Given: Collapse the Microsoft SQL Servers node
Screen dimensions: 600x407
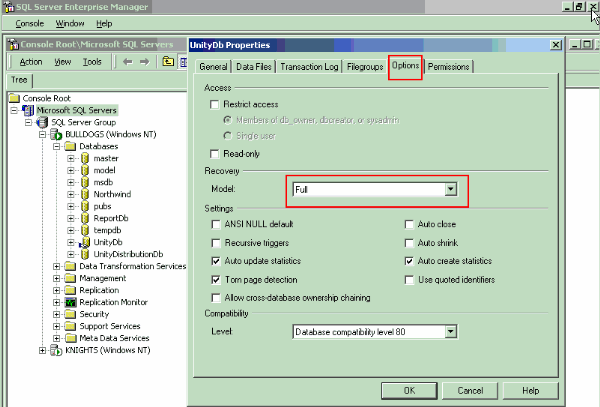Looking at the screenshot, I should click(x=14, y=110).
